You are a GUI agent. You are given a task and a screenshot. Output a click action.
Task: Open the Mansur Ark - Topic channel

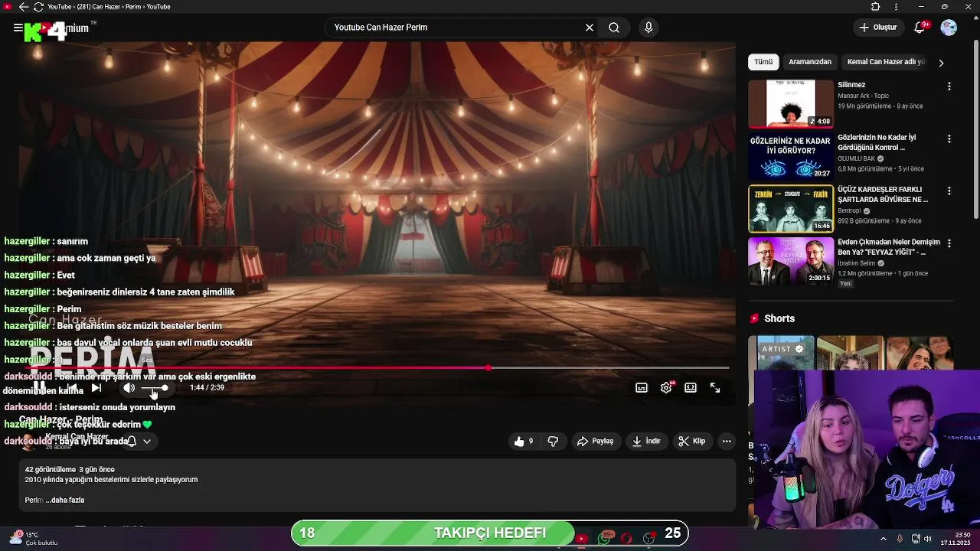863,96
